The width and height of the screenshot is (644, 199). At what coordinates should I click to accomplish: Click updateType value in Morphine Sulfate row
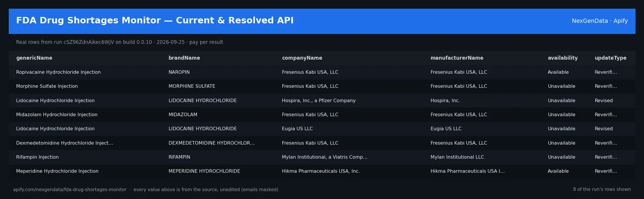coord(606,86)
